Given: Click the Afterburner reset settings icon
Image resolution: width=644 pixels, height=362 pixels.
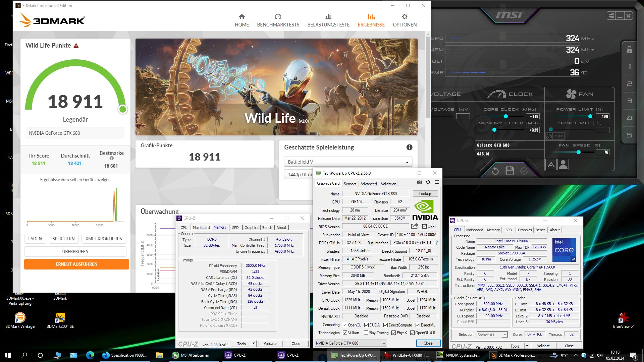Looking at the screenshot, I should [x=495, y=171].
